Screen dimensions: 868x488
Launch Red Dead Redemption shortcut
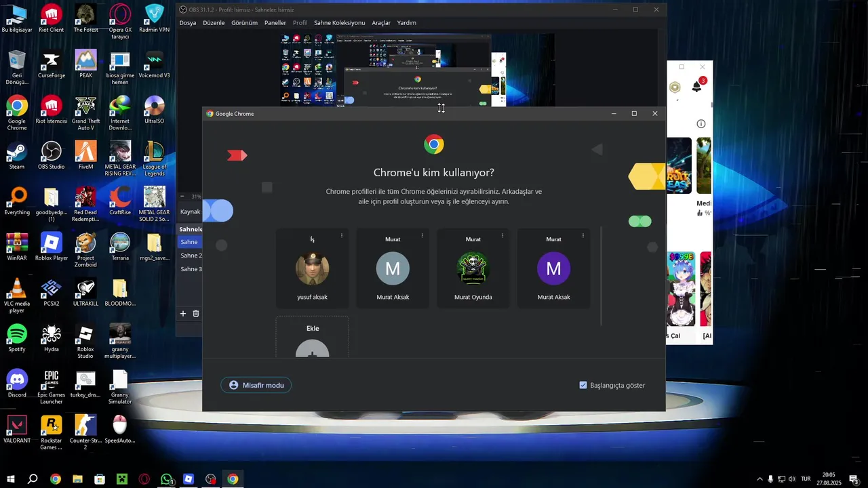[x=85, y=204]
